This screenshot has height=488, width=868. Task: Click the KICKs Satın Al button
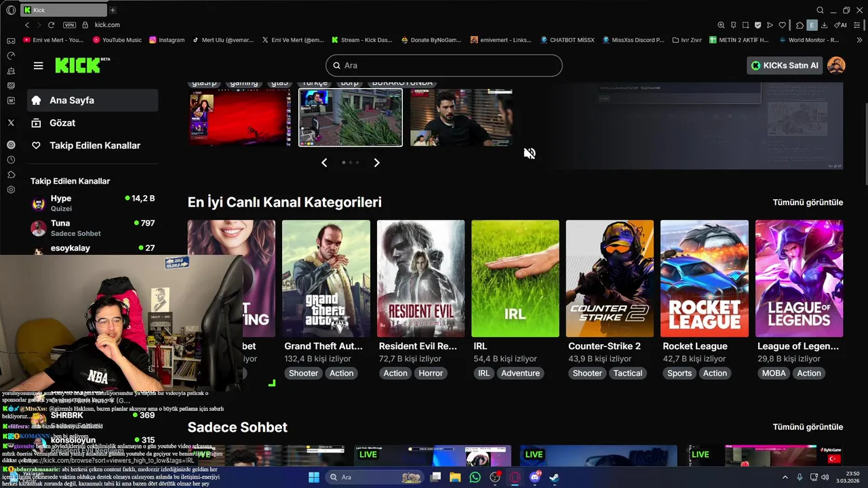coord(785,66)
